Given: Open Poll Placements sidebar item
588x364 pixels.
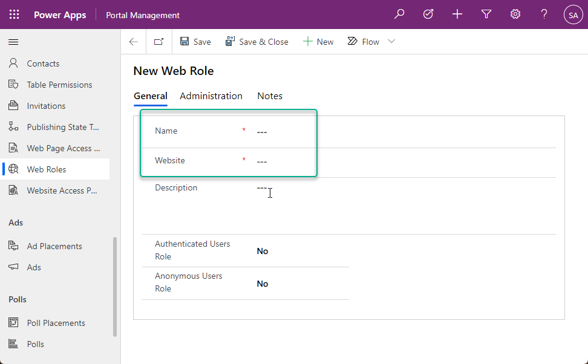Looking at the screenshot, I should 55,323.
